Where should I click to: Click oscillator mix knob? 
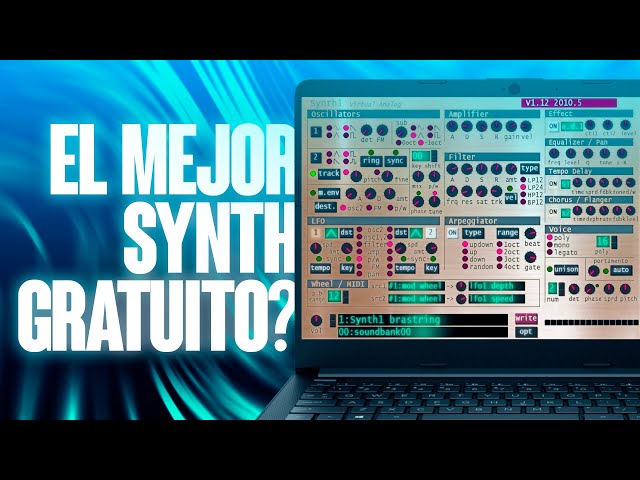coord(418,176)
